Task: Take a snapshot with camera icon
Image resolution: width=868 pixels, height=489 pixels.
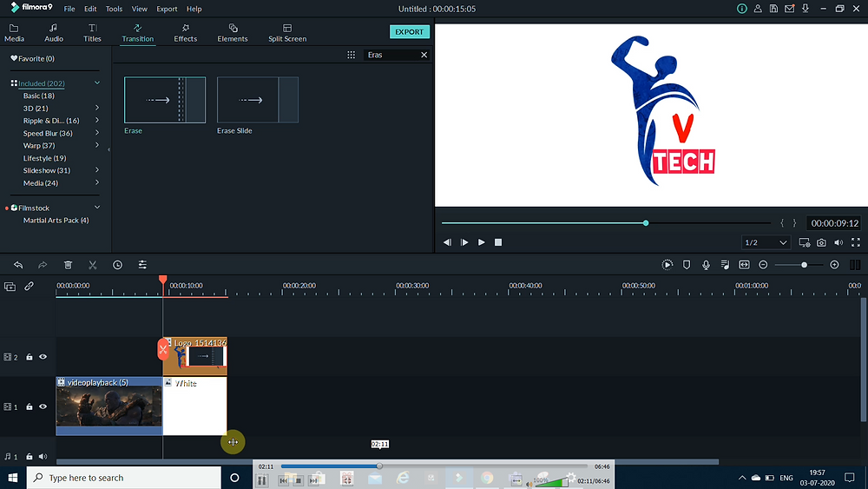Action: pyautogui.click(x=821, y=242)
